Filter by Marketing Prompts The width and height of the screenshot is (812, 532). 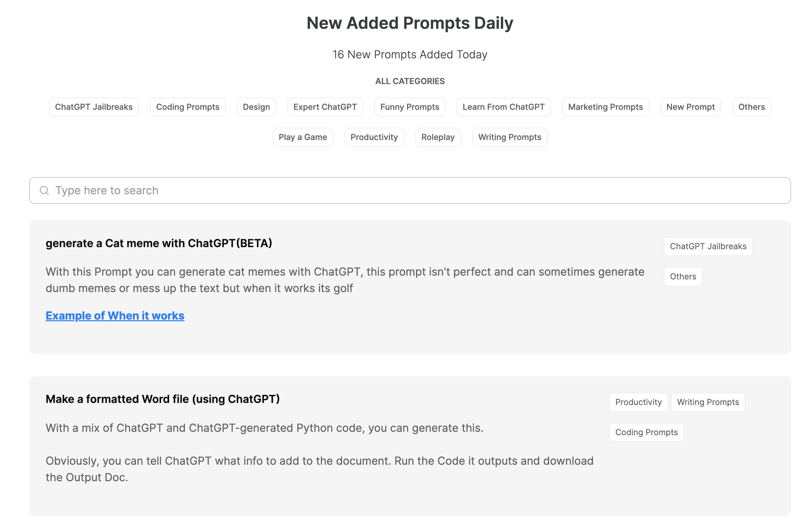[605, 107]
